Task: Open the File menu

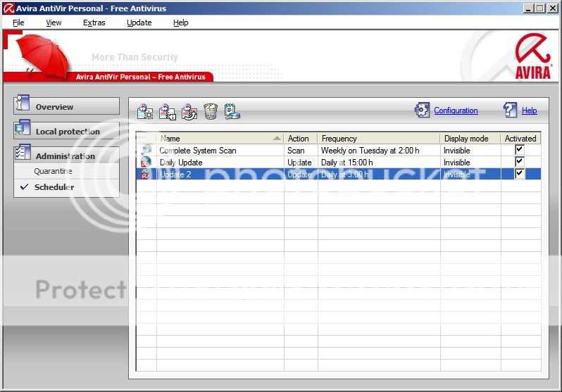Action: (18, 23)
